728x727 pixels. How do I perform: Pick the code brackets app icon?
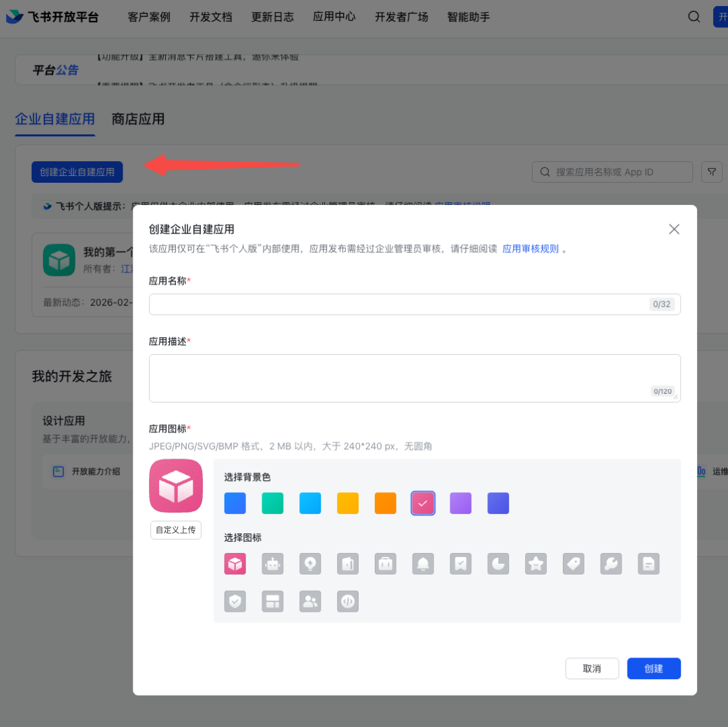tap(348, 601)
